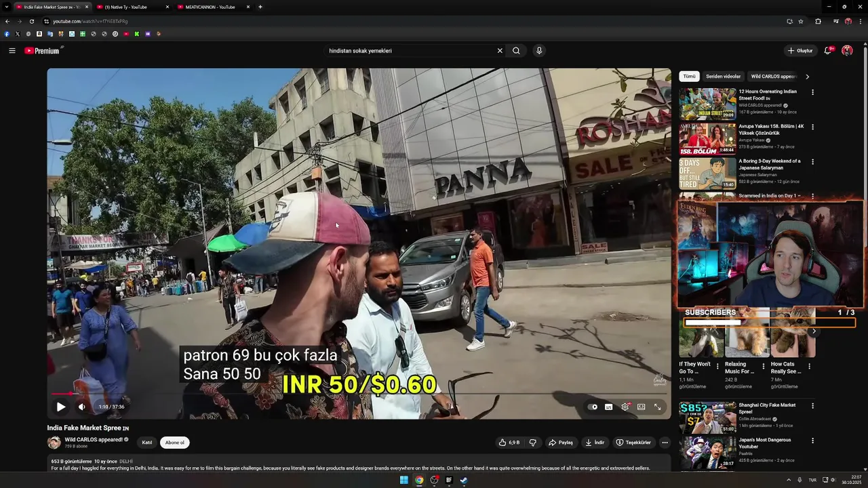
Task: Go back in browser history
Action: [7, 21]
